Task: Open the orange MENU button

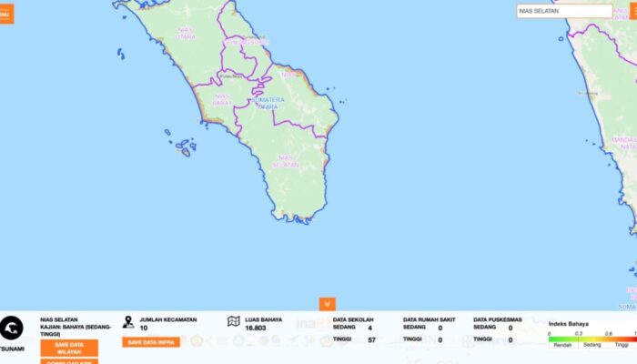Action: click(x=6, y=14)
